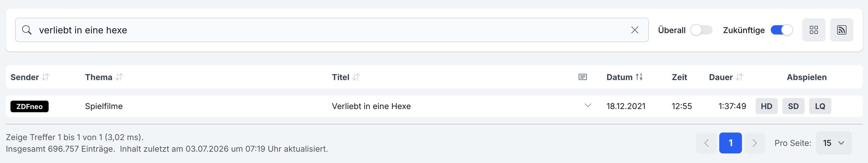The height and width of the screenshot is (163, 868).
Task: Sort by Thema column arrows
Action: coord(119,77)
